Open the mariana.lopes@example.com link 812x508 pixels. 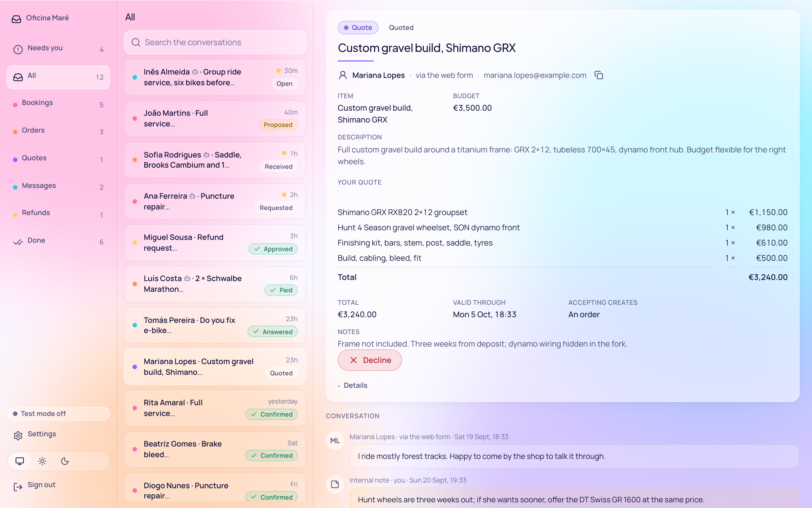pos(535,75)
